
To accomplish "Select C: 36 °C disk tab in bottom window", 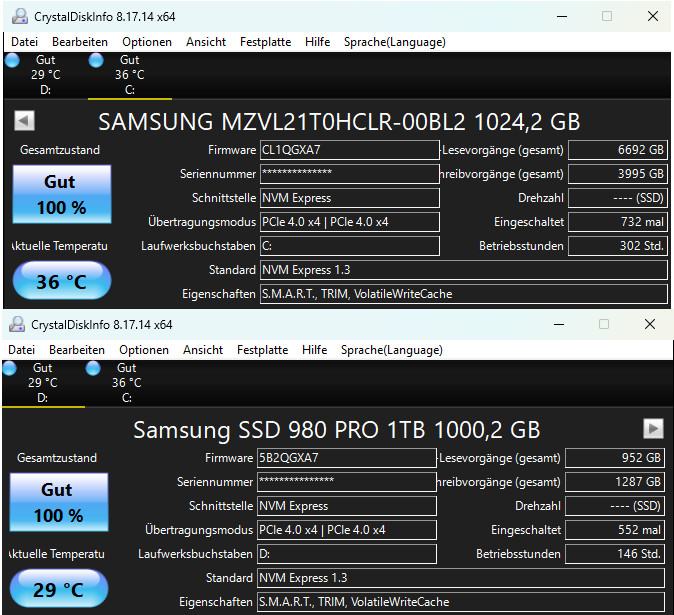I will click(127, 383).
